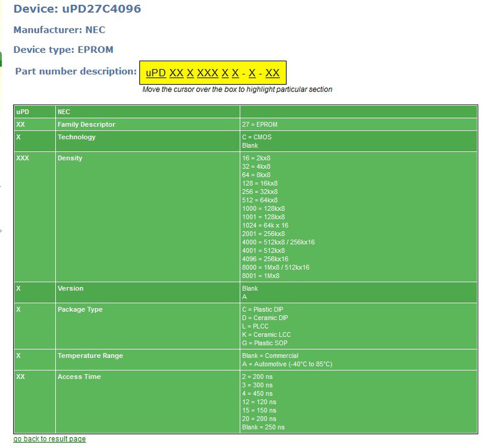Click the '1024 = 64k x 16' density entry
Viewport: 489px width, 448px height.
265,225
